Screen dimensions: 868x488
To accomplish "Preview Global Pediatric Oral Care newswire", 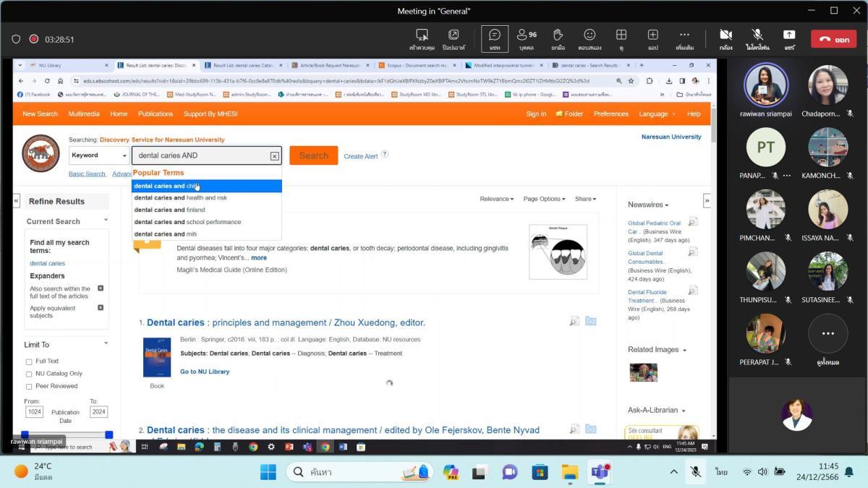I will [x=693, y=222].
